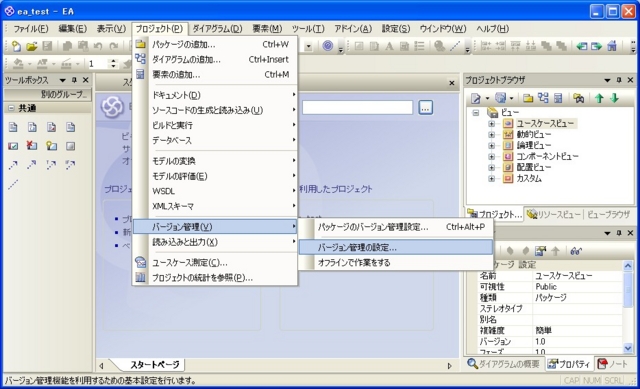Click the spinner arrows beside value 1

point(113,64)
